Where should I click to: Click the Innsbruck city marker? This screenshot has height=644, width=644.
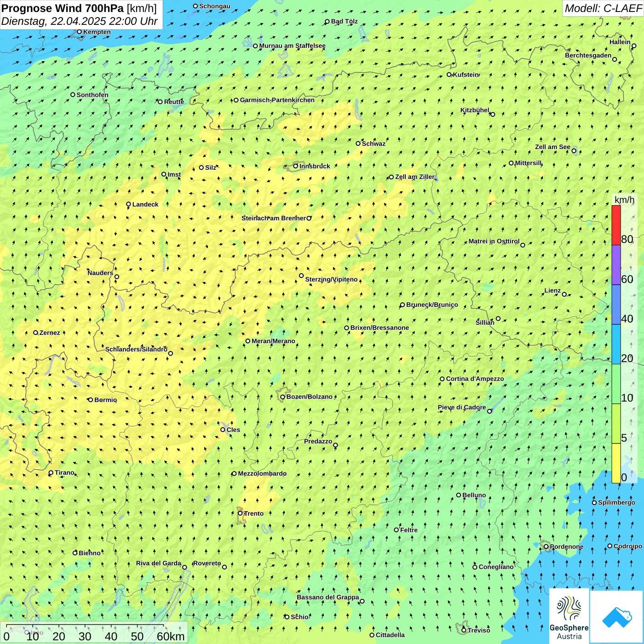pos(296,166)
